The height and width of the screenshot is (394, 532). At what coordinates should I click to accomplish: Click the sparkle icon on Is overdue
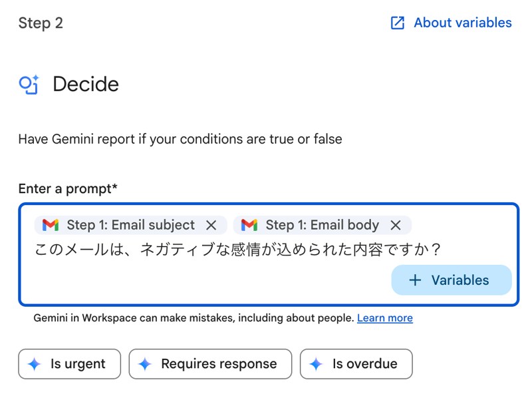(x=317, y=364)
